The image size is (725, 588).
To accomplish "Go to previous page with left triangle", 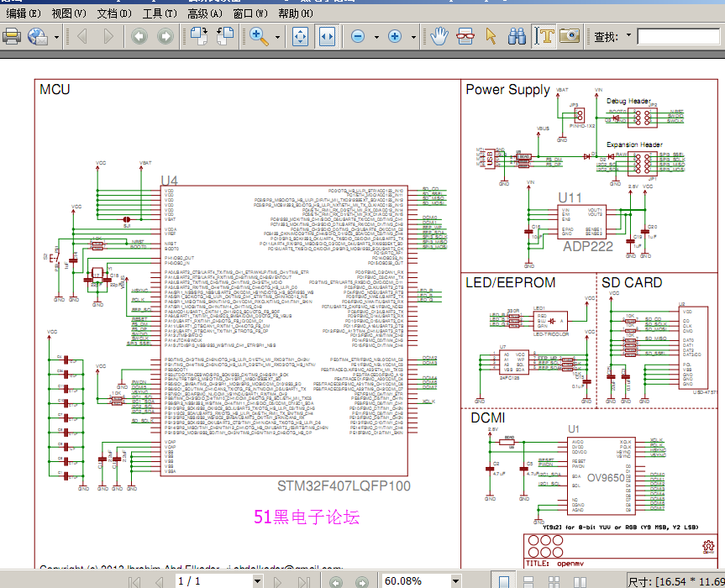I will pos(82,36).
